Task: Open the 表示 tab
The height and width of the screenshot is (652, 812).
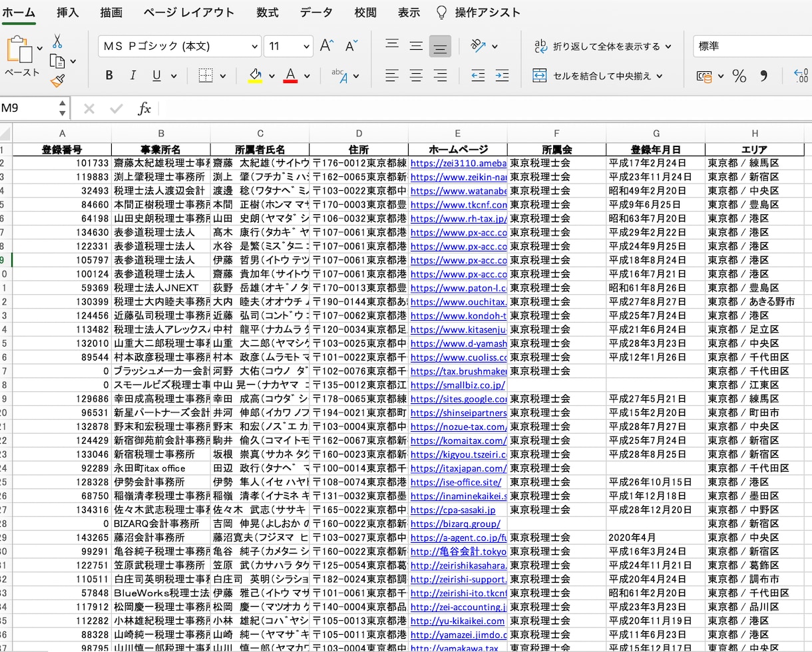Action: [x=409, y=13]
